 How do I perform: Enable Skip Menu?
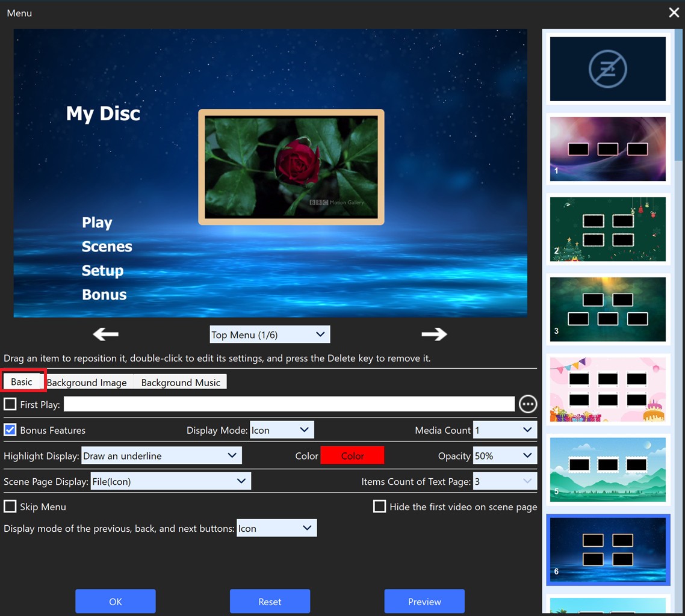point(10,507)
